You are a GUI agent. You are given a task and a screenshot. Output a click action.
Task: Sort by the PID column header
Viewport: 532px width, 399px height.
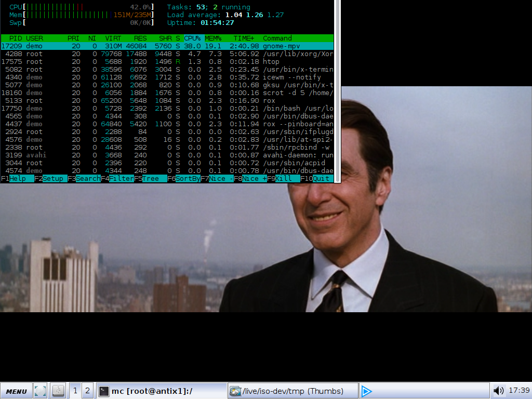coord(16,38)
